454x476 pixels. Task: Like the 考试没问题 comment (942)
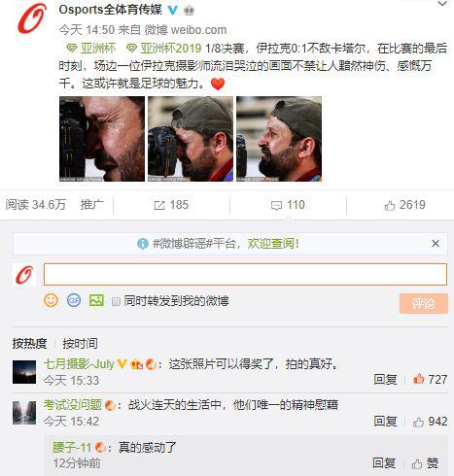tap(418, 422)
